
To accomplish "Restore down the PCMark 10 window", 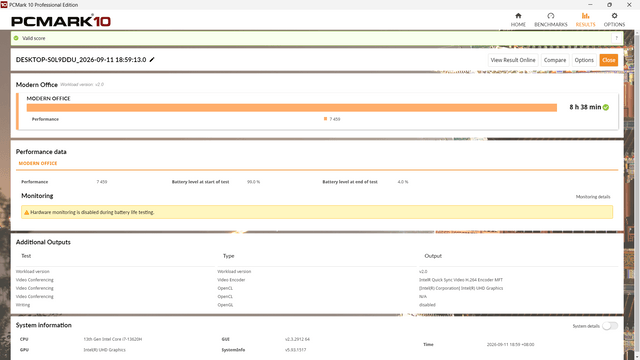I will (609, 4).
